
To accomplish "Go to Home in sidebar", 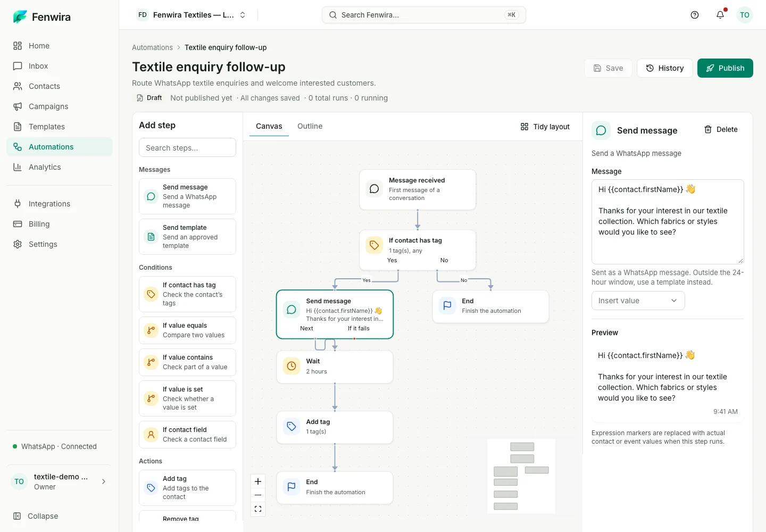I will (x=60, y=46).
